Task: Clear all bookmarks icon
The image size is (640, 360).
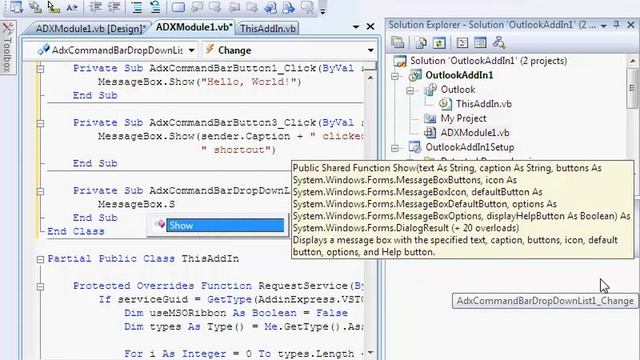Action: (x=307, y=7)
